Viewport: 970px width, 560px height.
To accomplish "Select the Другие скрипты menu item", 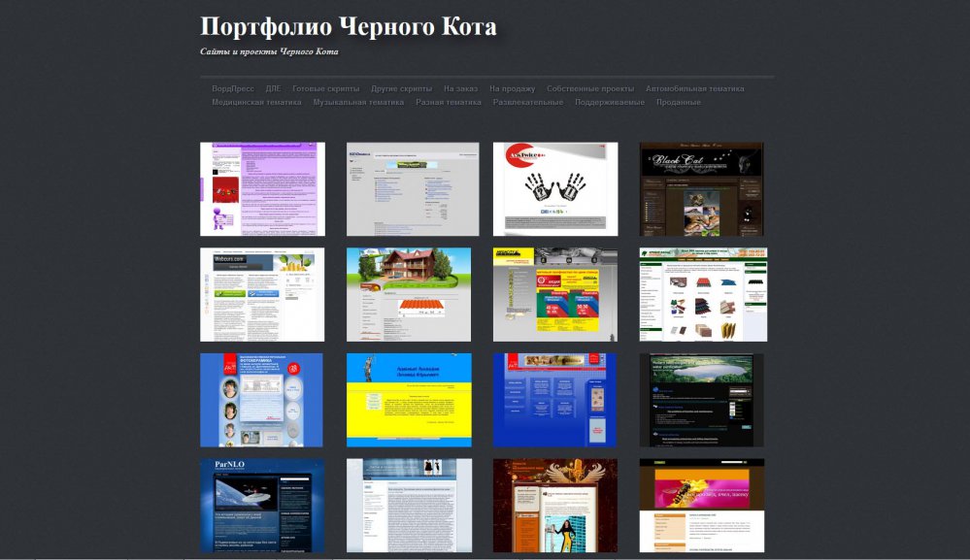I will 401,89.
